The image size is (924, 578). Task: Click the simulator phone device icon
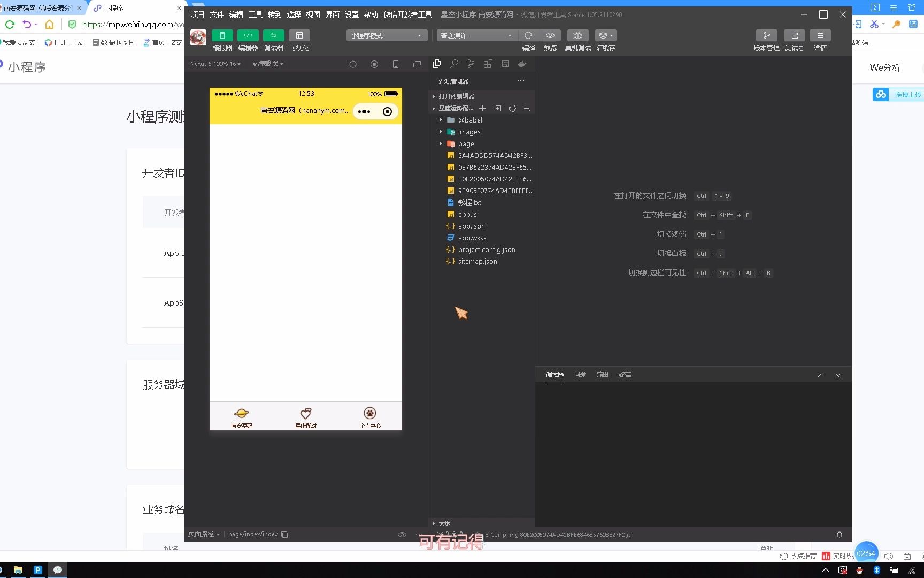coord(396,64)
